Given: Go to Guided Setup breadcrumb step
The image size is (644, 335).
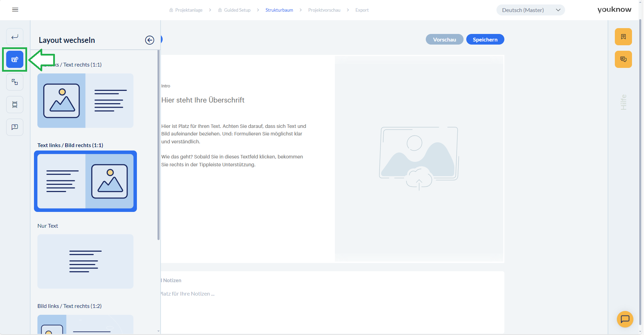Looking at the screenshot, I should coord(234,10).
